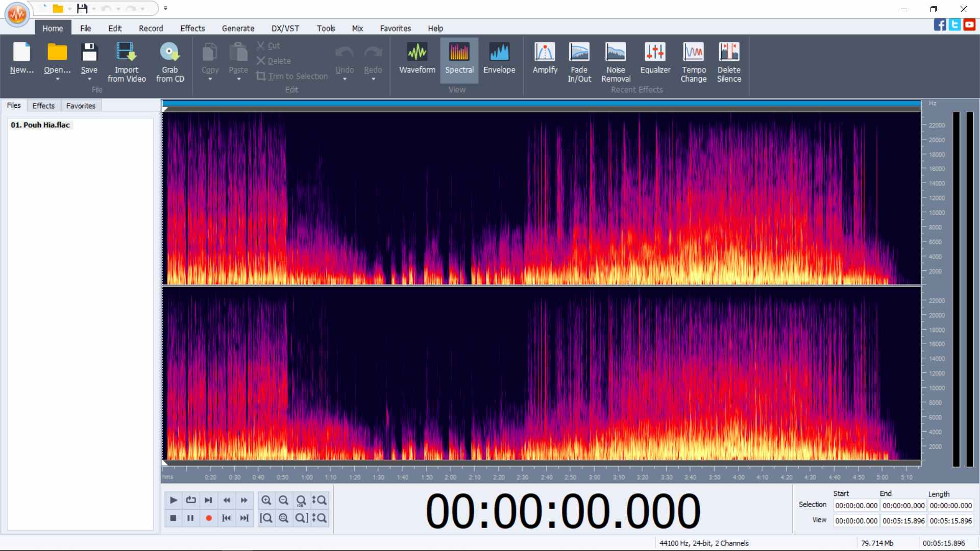Enable loop playback mode
The image size is (980, 551).
click(x=191, y=500)
